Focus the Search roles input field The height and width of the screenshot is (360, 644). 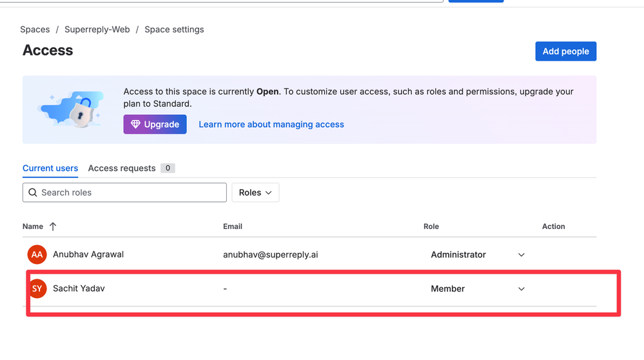click(x=124, y=192)
